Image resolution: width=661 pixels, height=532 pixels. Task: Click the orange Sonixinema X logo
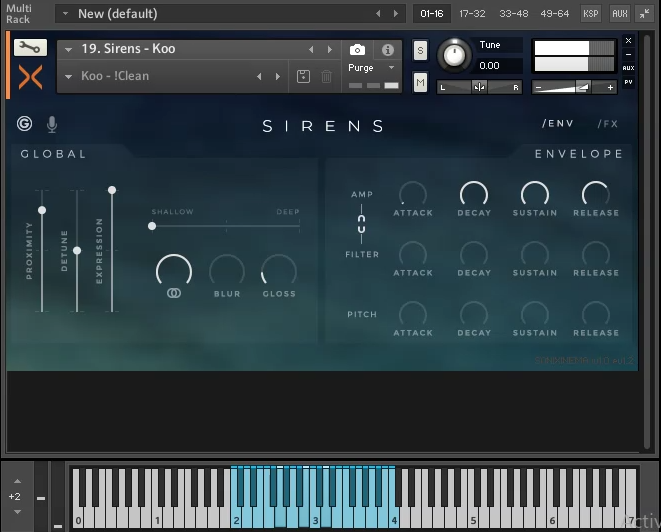(30, 77)
